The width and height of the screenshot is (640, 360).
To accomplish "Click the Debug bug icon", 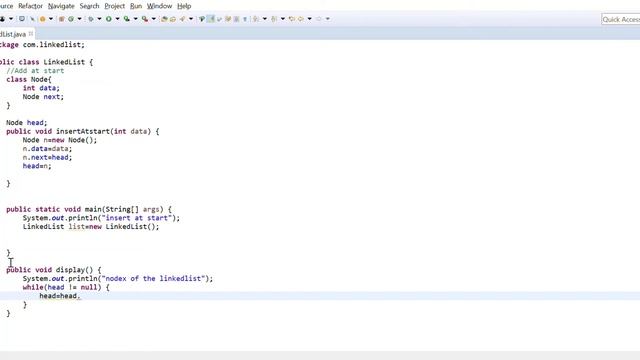I will pyautogui.click(x=91, y=19).
